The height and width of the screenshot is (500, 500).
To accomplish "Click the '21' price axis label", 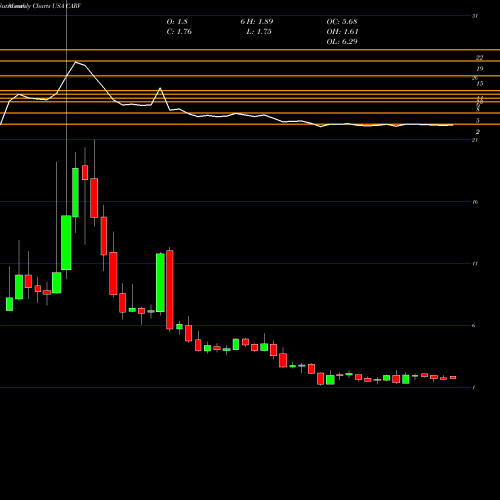I will pos(475,140).
